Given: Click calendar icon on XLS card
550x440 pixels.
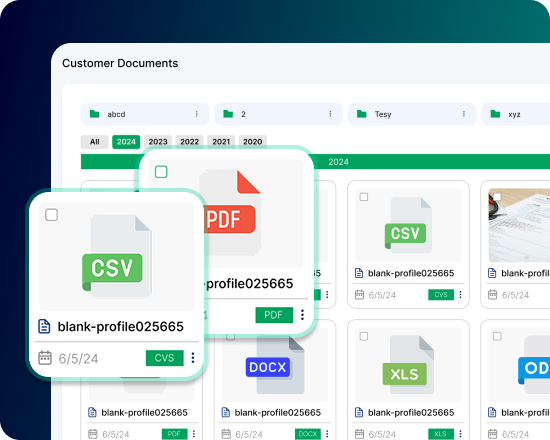Looking at the screenshot, I should pos(360,434).
